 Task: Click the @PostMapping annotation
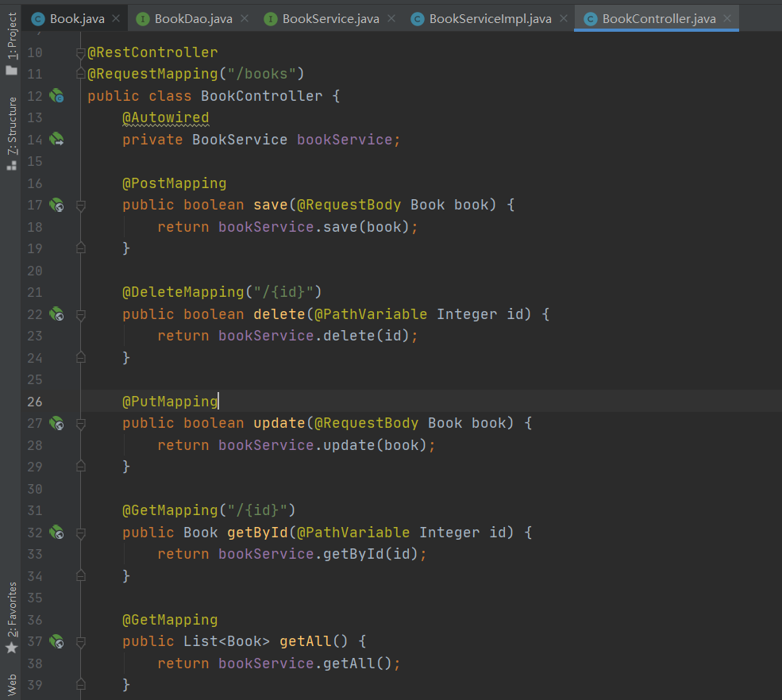(175, 183)
